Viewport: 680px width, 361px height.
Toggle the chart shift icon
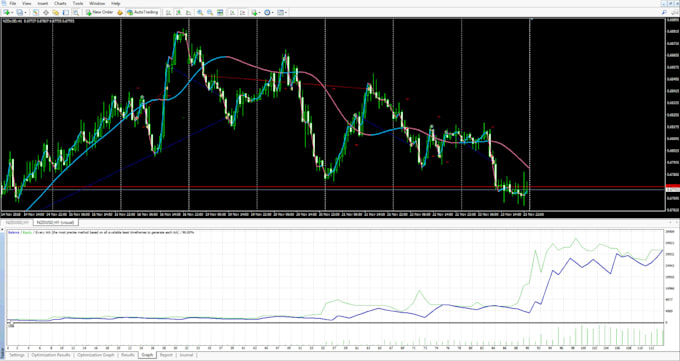(243, 13)
